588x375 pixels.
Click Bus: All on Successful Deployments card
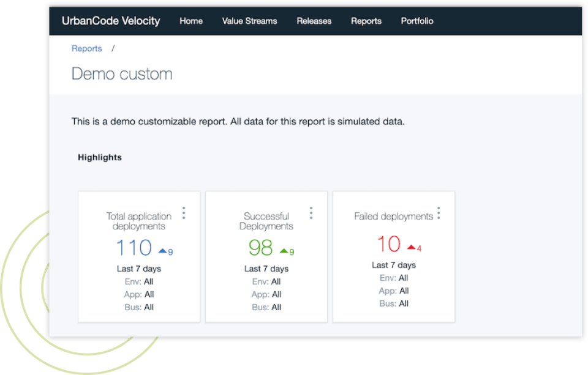click(266, 307)
